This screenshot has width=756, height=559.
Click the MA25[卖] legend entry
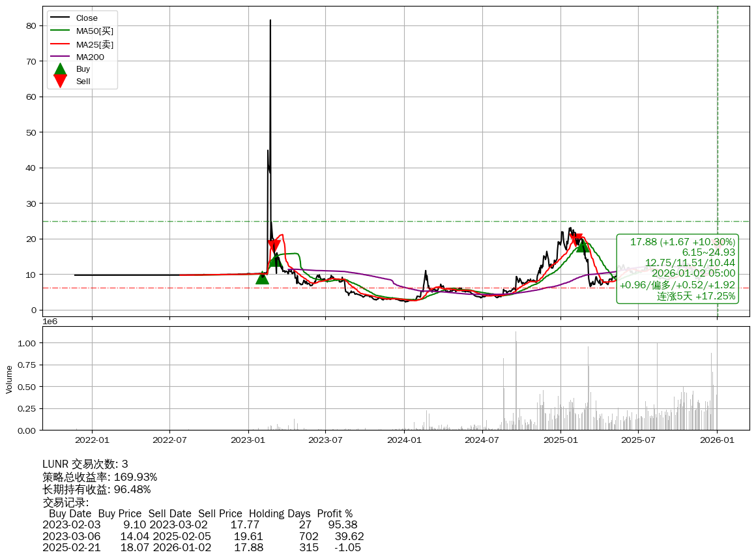[x=94, y=44]
